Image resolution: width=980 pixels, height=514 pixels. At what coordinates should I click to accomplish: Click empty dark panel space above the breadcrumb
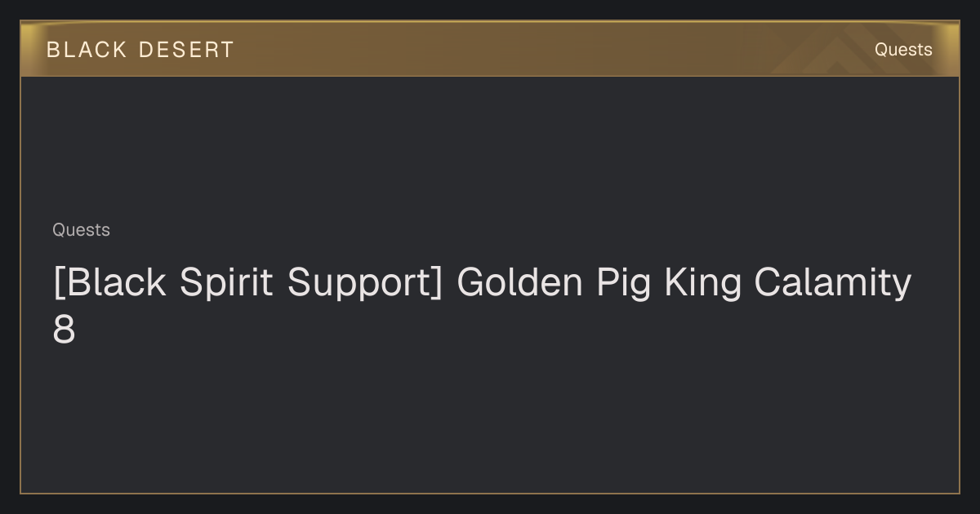tap(490, 147)
